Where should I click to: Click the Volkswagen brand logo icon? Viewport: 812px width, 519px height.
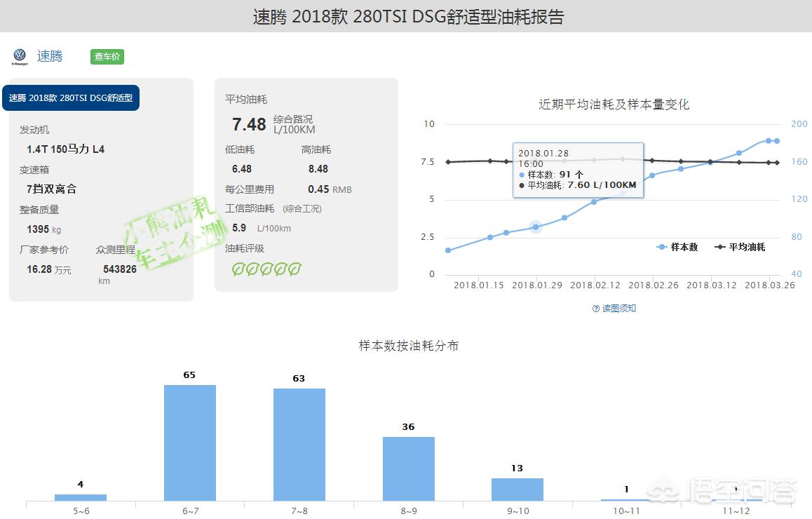(20, 55)
